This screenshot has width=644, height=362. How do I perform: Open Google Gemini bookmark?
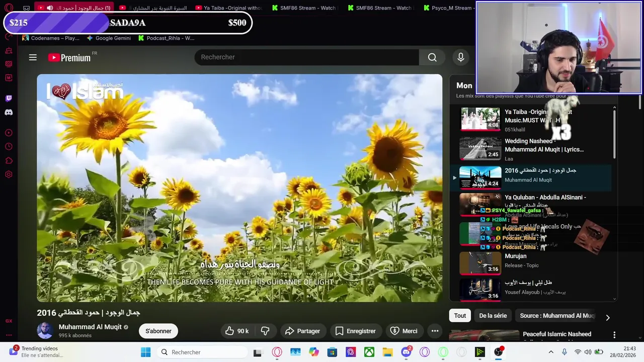[x=109, y=38]
